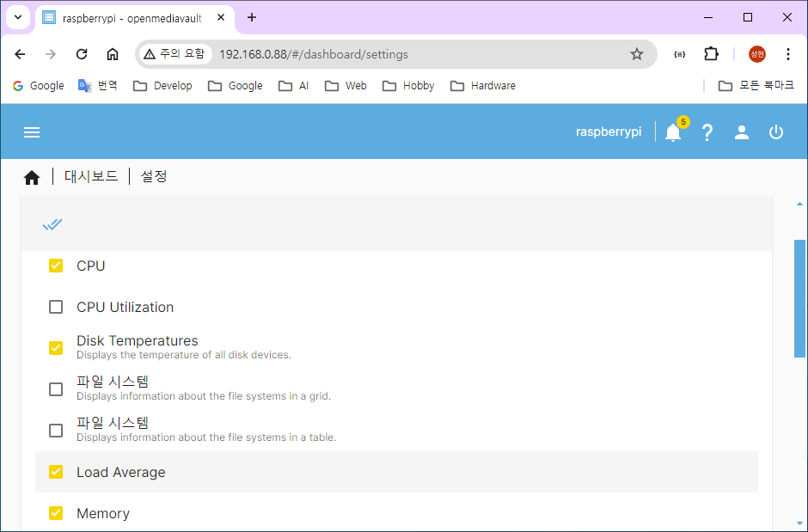Viewport: 808px width, 532px height.
Task: Open the Develop bookmarks folder
Action: (x=162, y=85)
